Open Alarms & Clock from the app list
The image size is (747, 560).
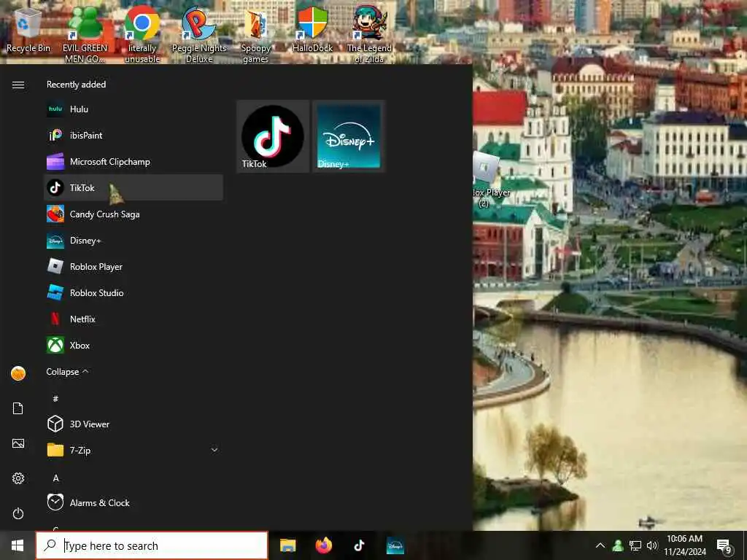pyautogui.click(x=133, y=502)
